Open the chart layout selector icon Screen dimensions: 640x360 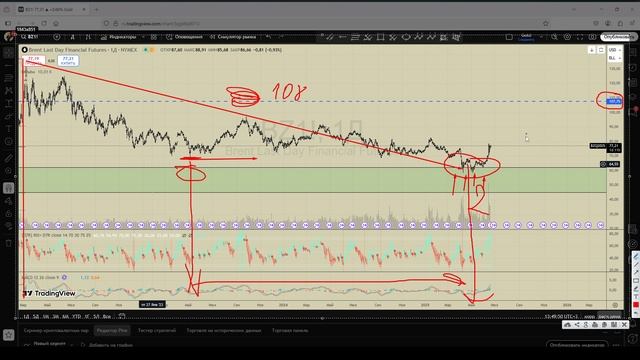509,37
